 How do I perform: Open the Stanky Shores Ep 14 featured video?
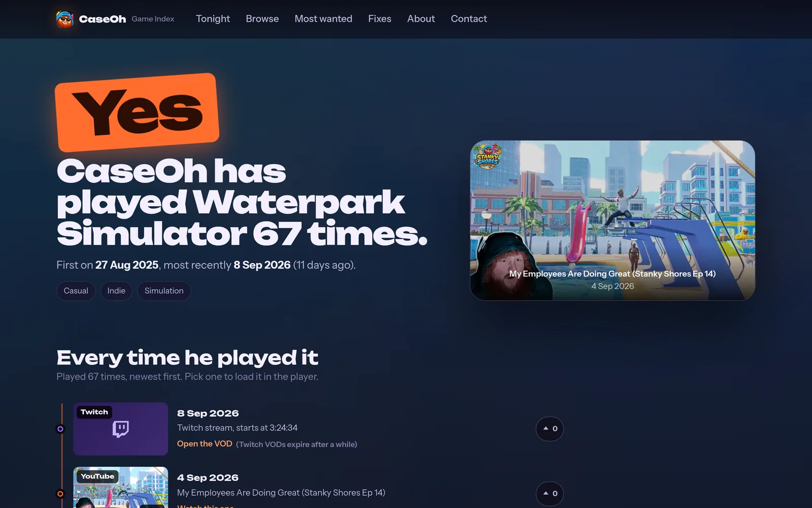(613, 220)
